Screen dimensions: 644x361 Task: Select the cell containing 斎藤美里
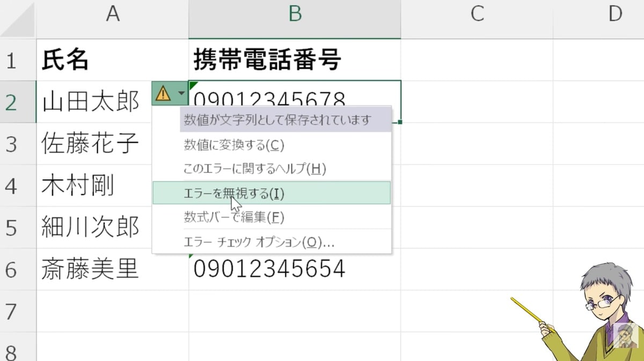point(112,269)
